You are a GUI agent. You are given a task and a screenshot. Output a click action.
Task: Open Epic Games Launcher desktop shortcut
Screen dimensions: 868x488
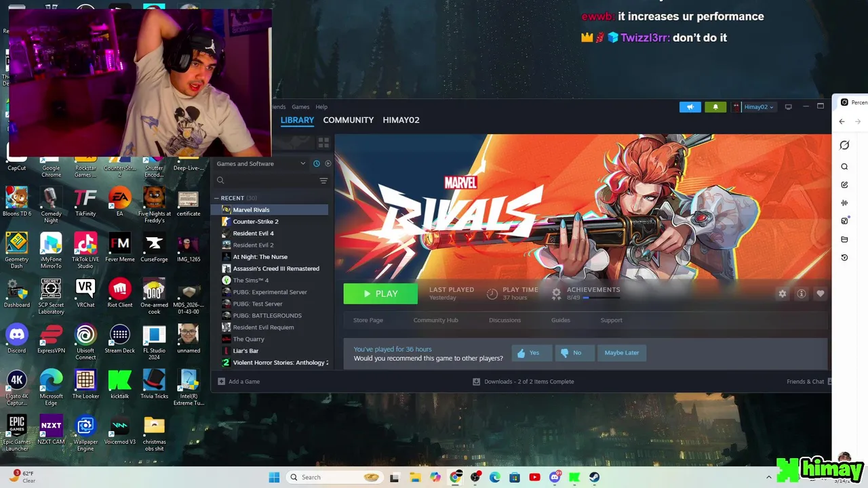16,432
